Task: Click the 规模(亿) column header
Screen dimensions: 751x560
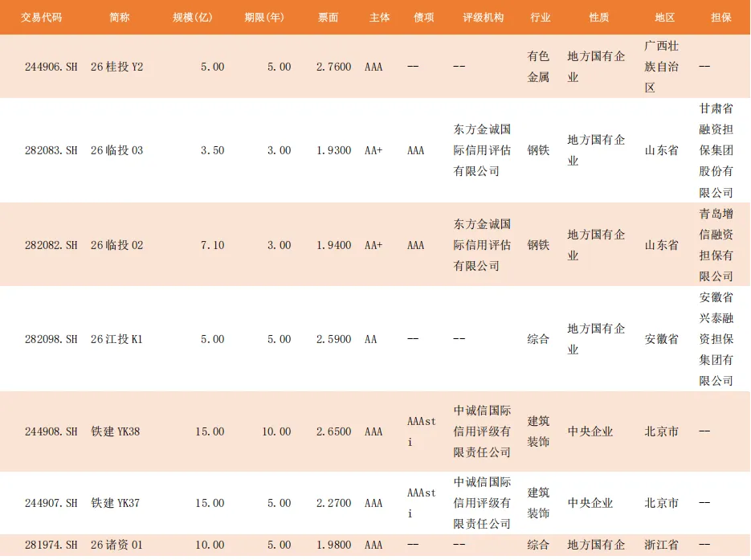Action: tap(193, 18)
